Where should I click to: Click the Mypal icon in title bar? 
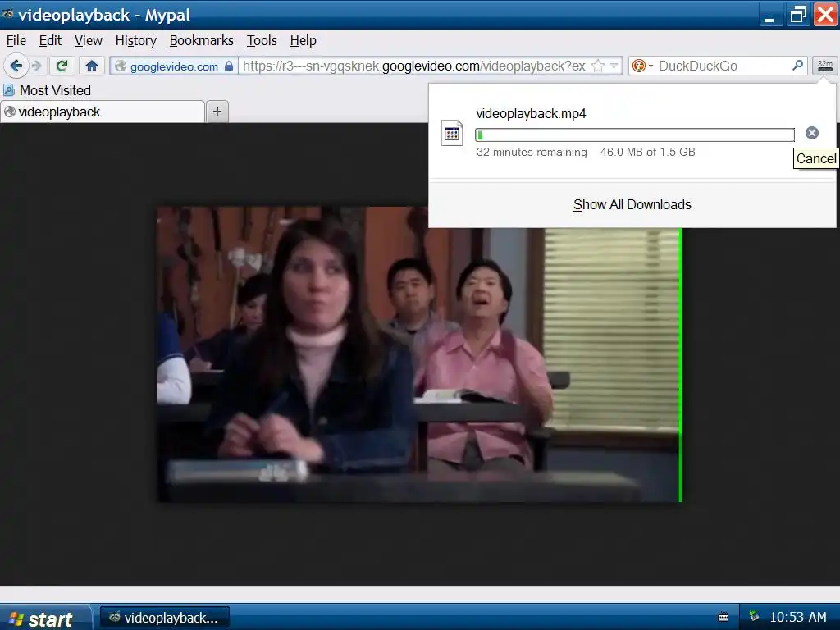coord(7,14)
